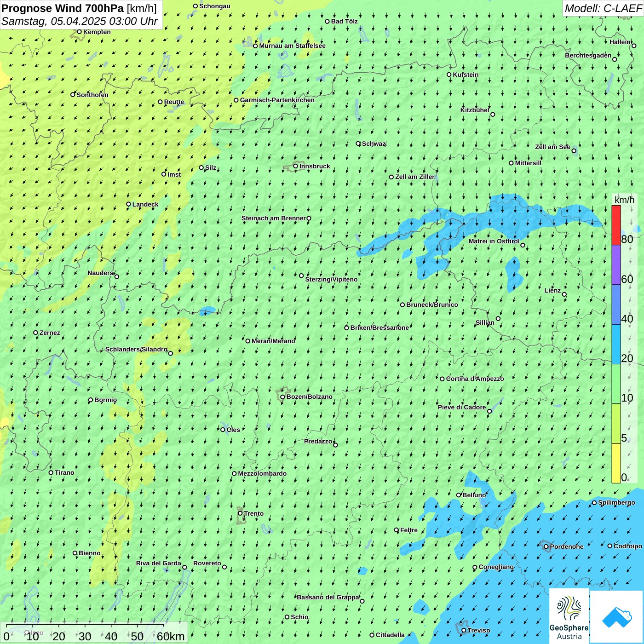Click the 'Zell am Ziller' label
This screenshot has height=644, width=644.
pyautogui.click(x=415, y=177)
